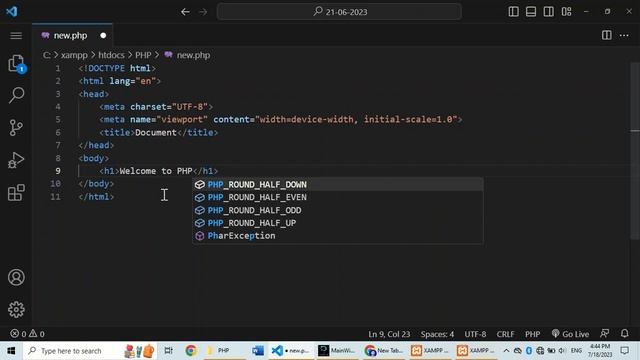
Task: Open the Accounts menu icon
Action: [16, 278]
